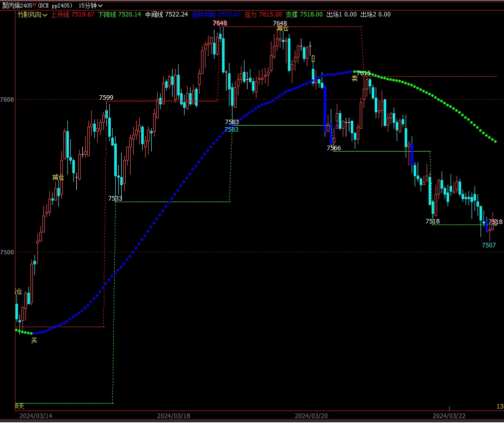Click the left-side 减仓 marker below 7599
Image resolution: width=504 pixels, height=423 pixels.
pos(58,178)
